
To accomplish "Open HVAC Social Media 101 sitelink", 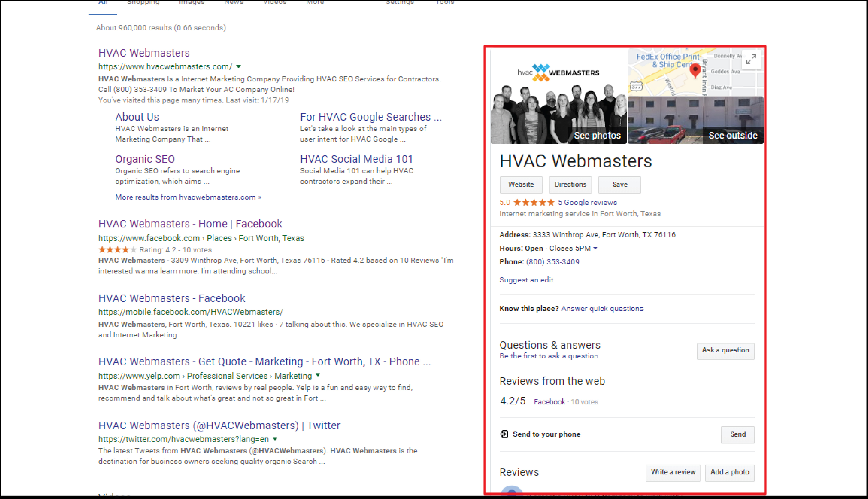I will point(356,159).
